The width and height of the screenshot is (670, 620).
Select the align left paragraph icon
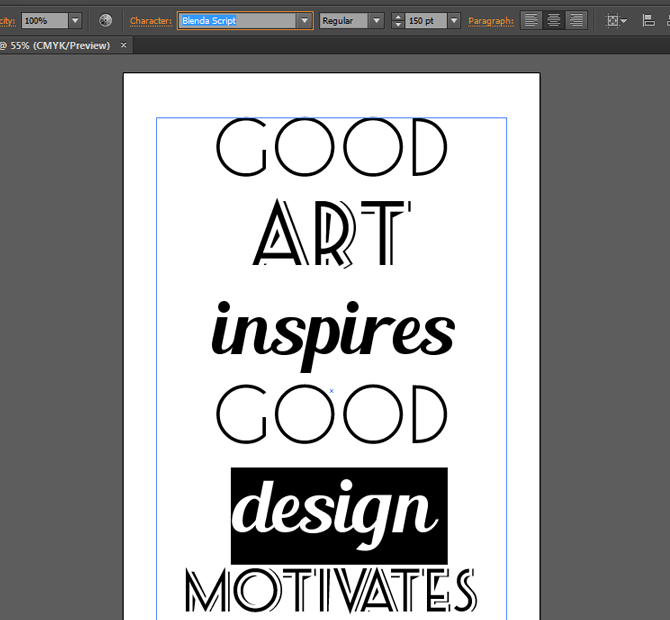click(x=531, y=20)
